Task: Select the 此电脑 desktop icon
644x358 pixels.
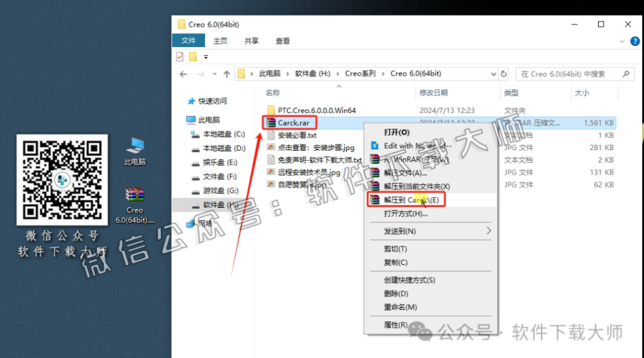Action: point(135,151)
